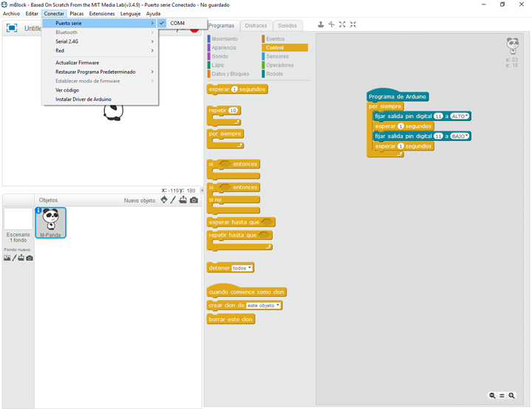Toggle the checked COM4 serial port
The image size is (532, 409).
pyautogui.click(x=177, y=24)
